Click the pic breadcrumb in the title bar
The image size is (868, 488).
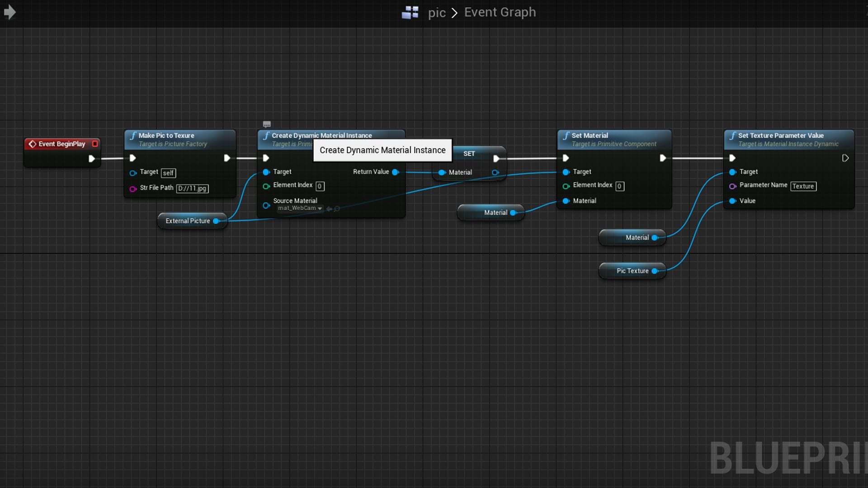click(437, 12)
